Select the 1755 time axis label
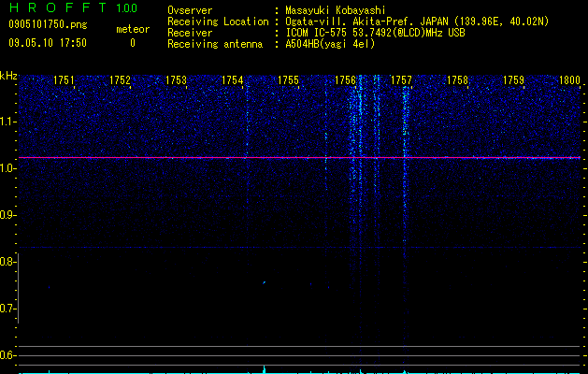The width and height of the screenshot is (588, 374). pos(289,80)
